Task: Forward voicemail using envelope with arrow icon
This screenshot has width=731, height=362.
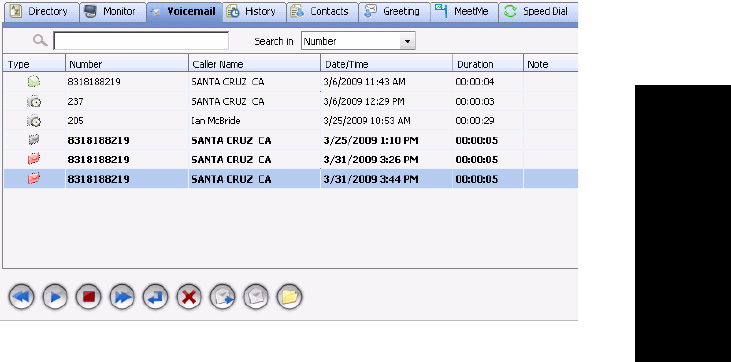Action: click(x=222, y=297)
